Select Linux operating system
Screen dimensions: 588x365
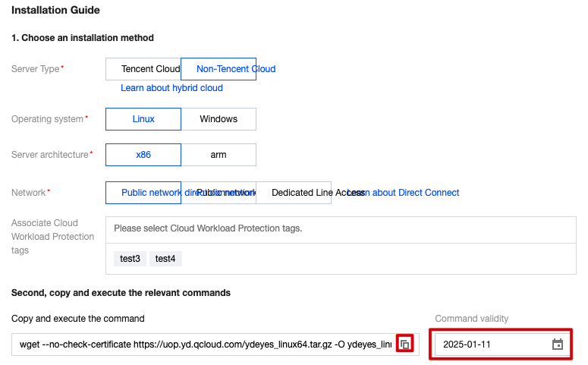pos(143,119)
